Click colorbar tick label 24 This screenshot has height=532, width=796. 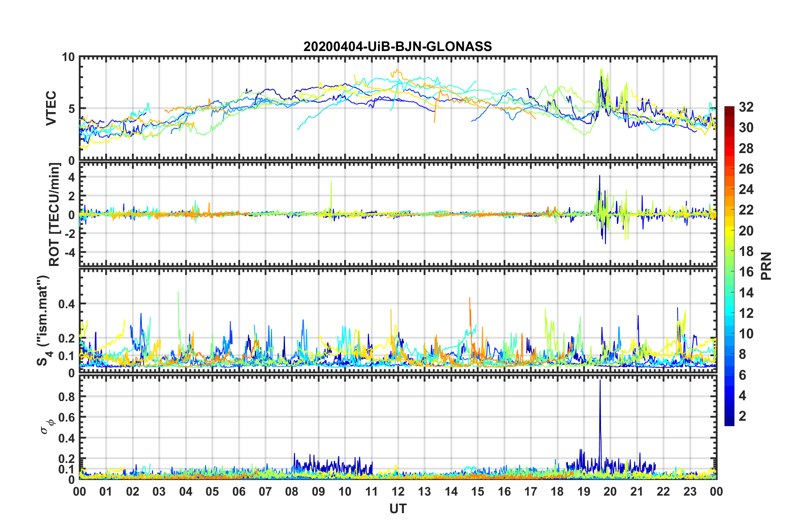point(746,189)
